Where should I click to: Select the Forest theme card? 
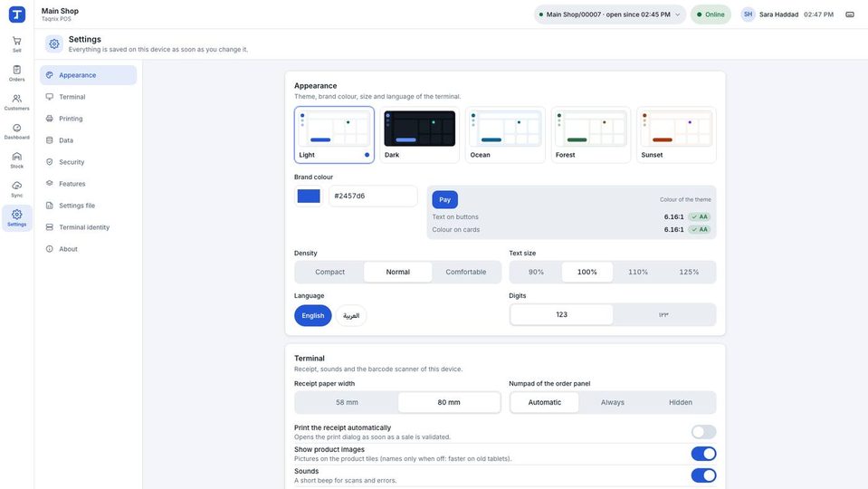[591, 135]
